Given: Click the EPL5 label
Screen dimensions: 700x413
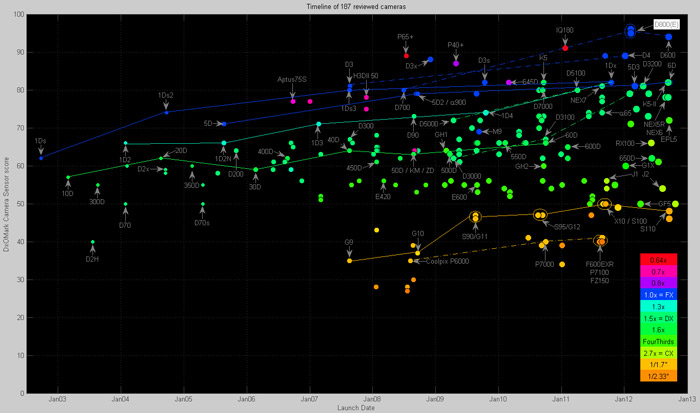Looking at the screenshot, I should (669, 139).
